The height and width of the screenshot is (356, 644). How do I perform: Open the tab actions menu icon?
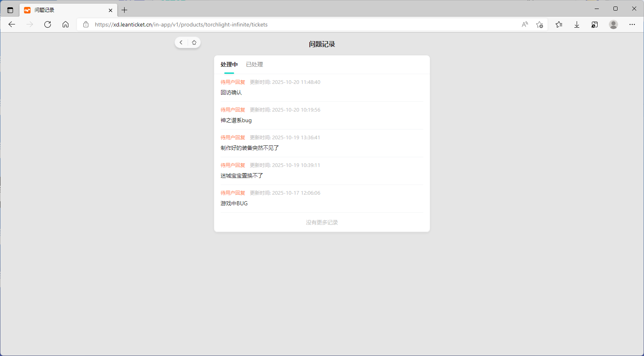click(10, 10)
